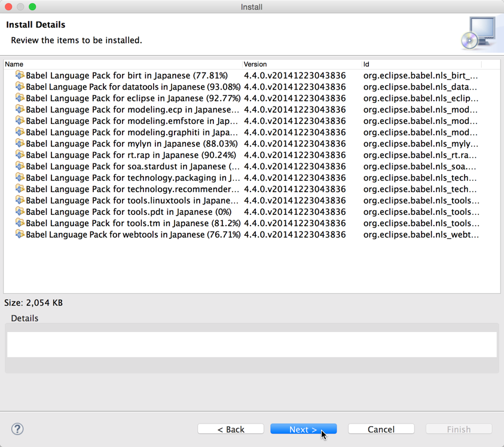Click the technology.packaging pack feature icon
This screenshot has width=504, height=447.
tap(20, 177)
